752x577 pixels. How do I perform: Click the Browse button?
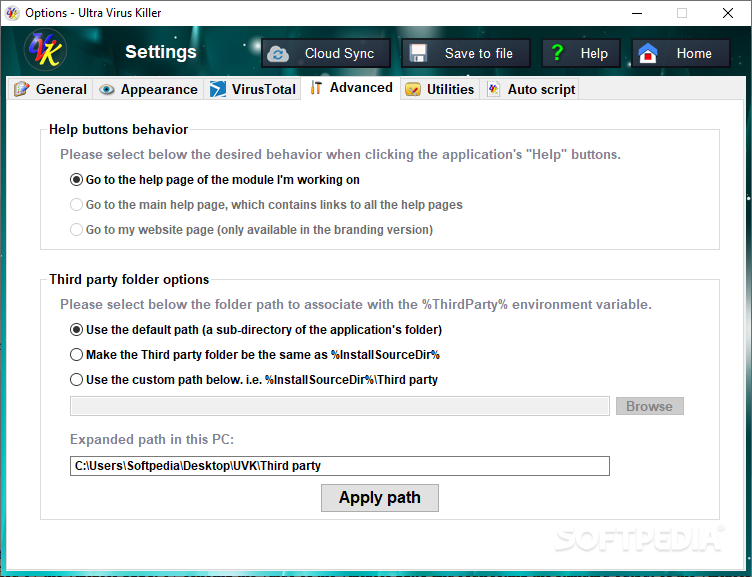[x=650, y=406]
